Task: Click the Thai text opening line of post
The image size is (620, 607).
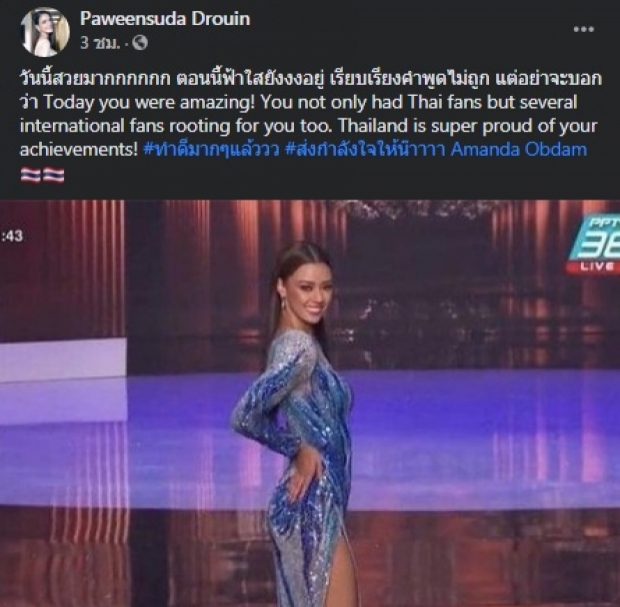Action: point(310,79)
